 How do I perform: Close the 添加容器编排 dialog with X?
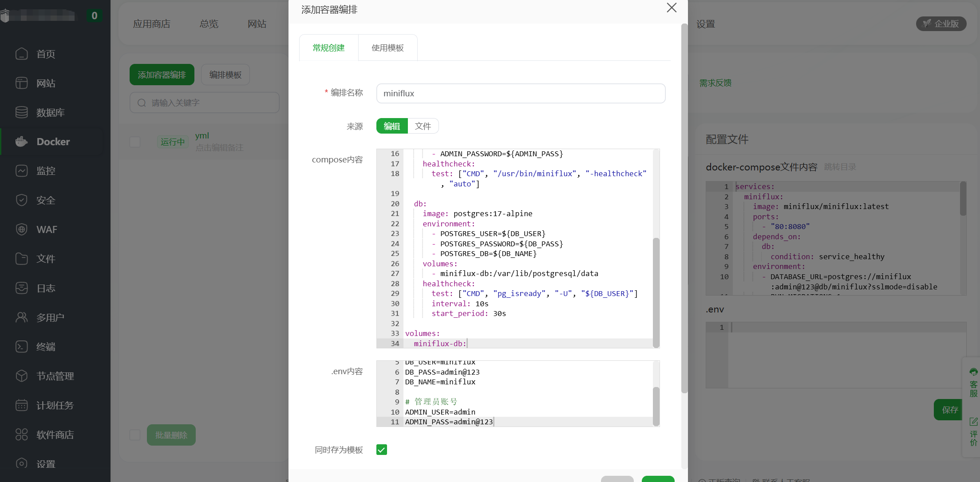coord(672,8)
